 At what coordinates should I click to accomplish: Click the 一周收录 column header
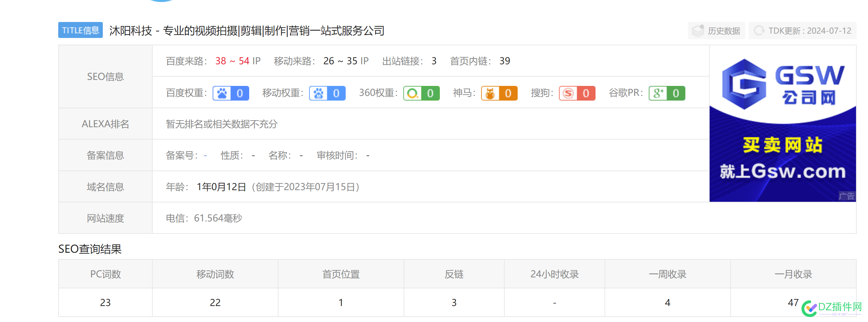tap(667, 274)
